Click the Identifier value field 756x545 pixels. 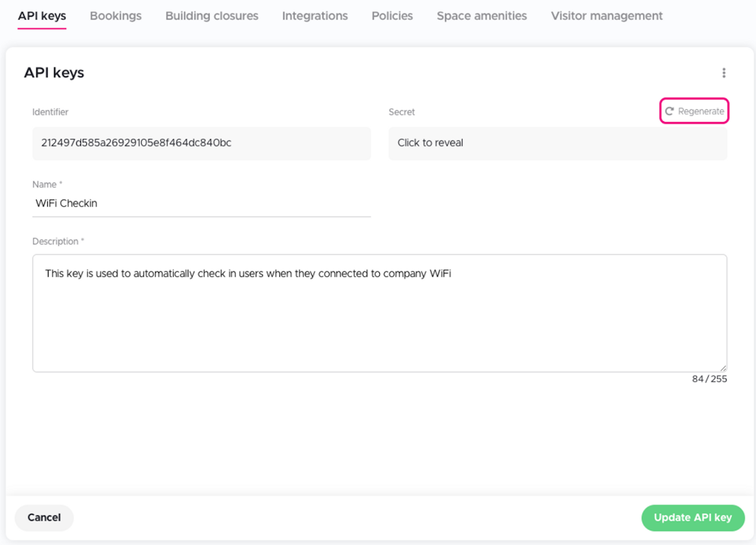pyautogui.click(x=201, y=143)
